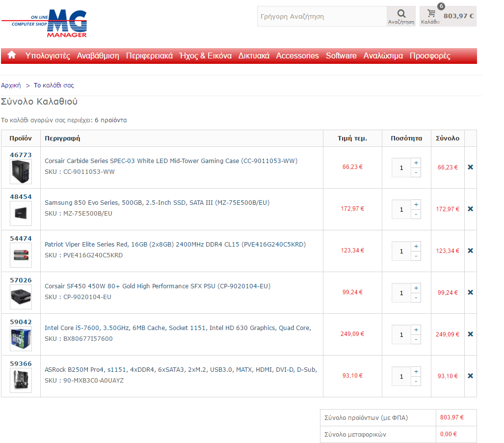Remove Corsair SF450 PSU from cart
Screen dimensions: 504x443
coord(470,292)
